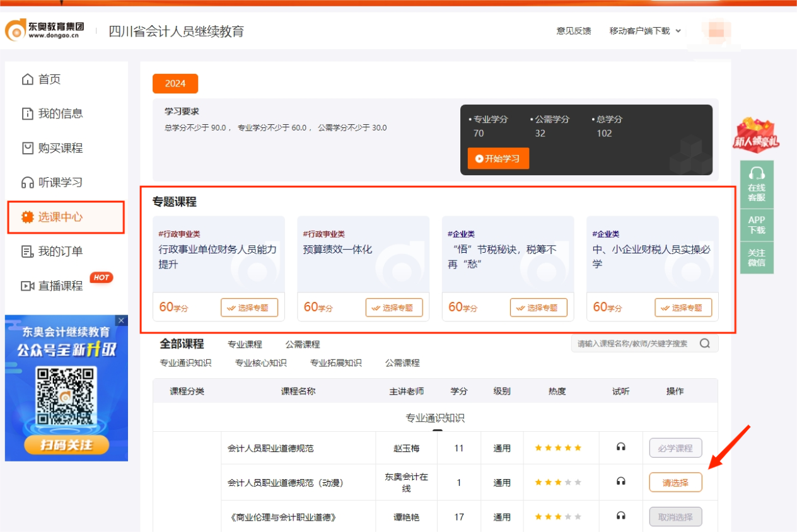Open 我的订单 via its list icon
Screen dimensions: 797x532
(27, 251)
